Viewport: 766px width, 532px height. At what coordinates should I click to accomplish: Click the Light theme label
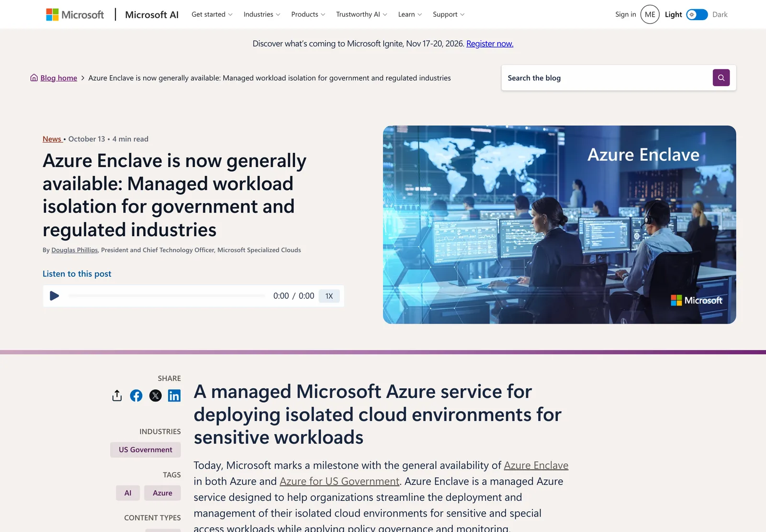click(x=673, y=14)
